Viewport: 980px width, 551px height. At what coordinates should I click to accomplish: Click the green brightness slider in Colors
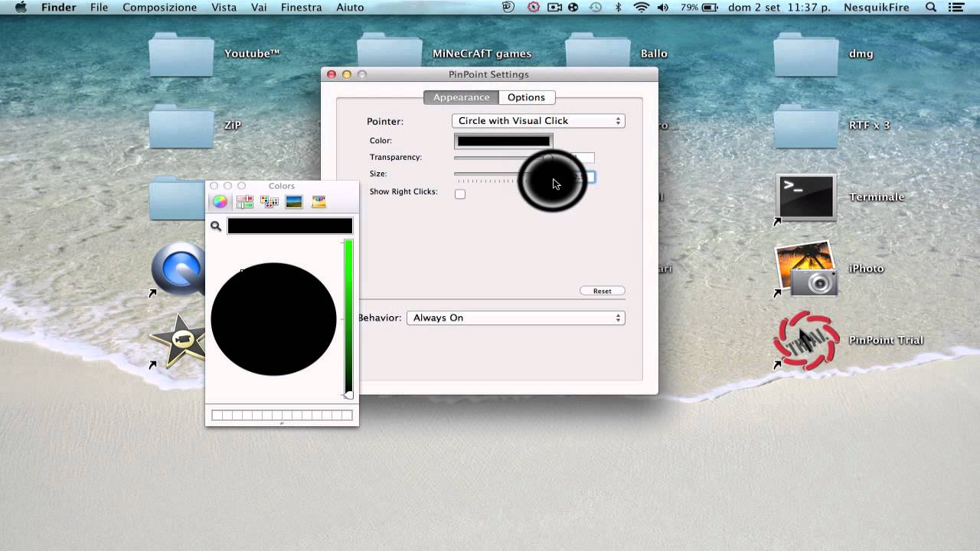point(348,318)
